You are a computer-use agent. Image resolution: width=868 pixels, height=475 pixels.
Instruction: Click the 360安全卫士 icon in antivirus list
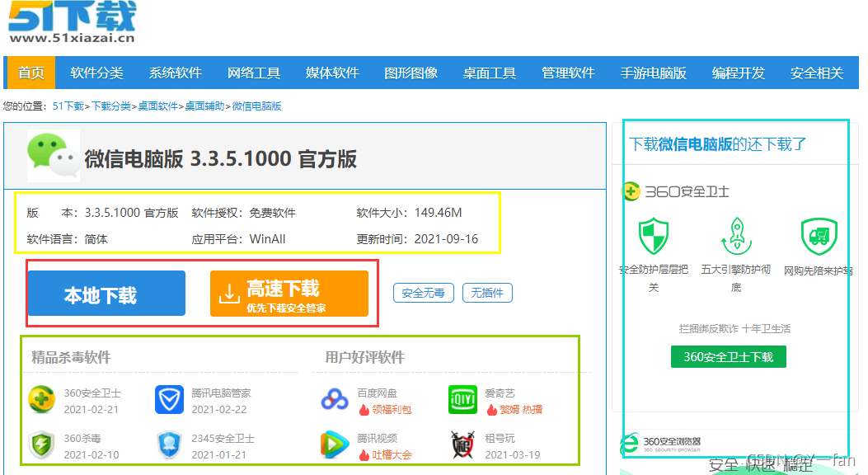[42, 400]
